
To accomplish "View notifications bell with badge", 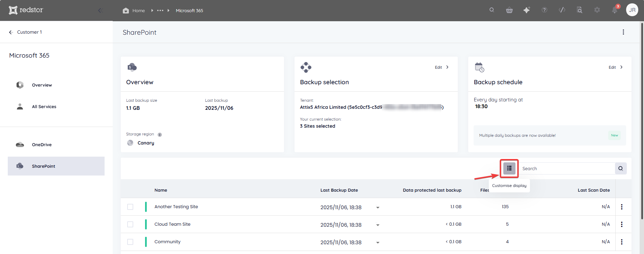I will pyautogui.click(x=615, y=10).
